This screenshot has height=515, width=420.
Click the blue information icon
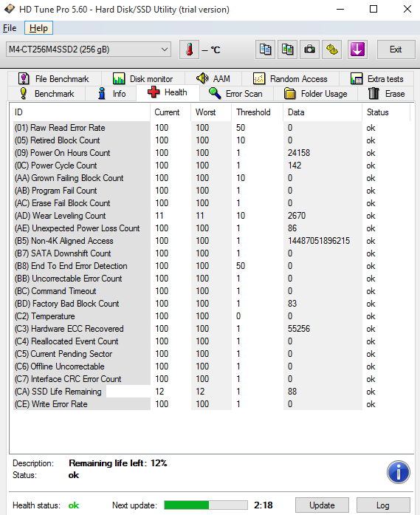pos(399,472)
